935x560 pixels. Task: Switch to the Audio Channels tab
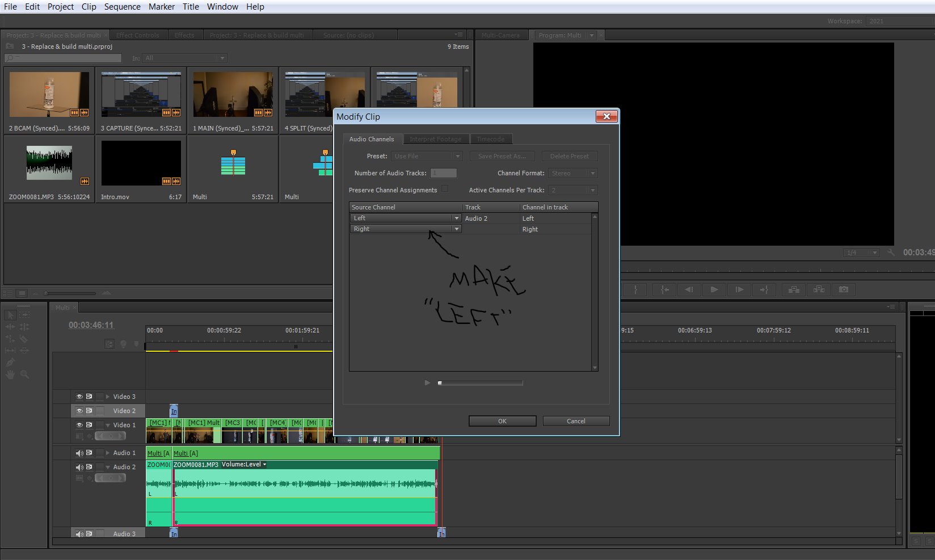(372, 139)
